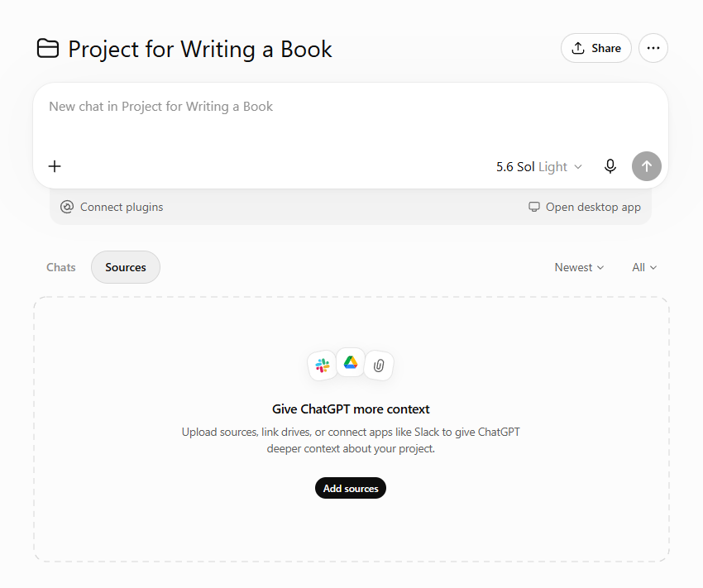
Task: Send message with the up-arrow button
Action: 647,166
